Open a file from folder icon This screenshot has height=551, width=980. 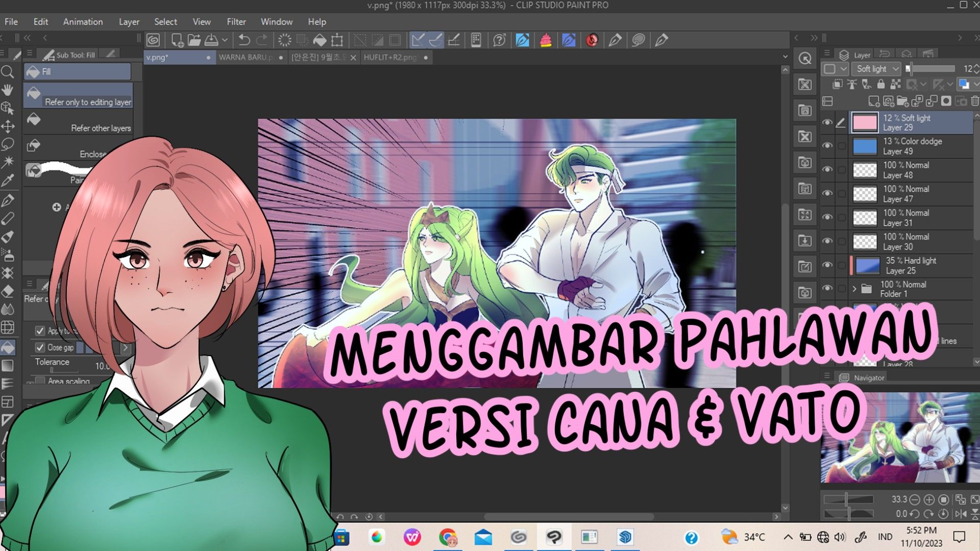click(194, 40)
